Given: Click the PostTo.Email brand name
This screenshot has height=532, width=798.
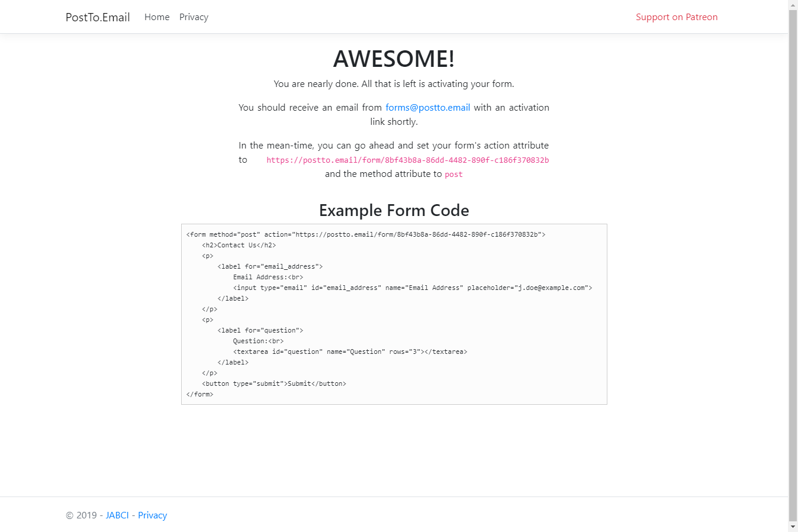Looking at the screenshot, I should [98, 17].
